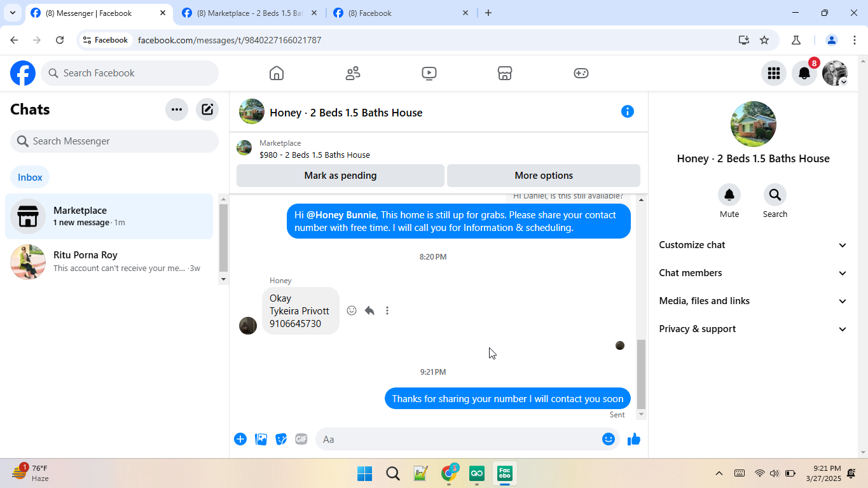Attach a photo with the image icon
This screenshot has width=868, height=488.
coord(261,439)
